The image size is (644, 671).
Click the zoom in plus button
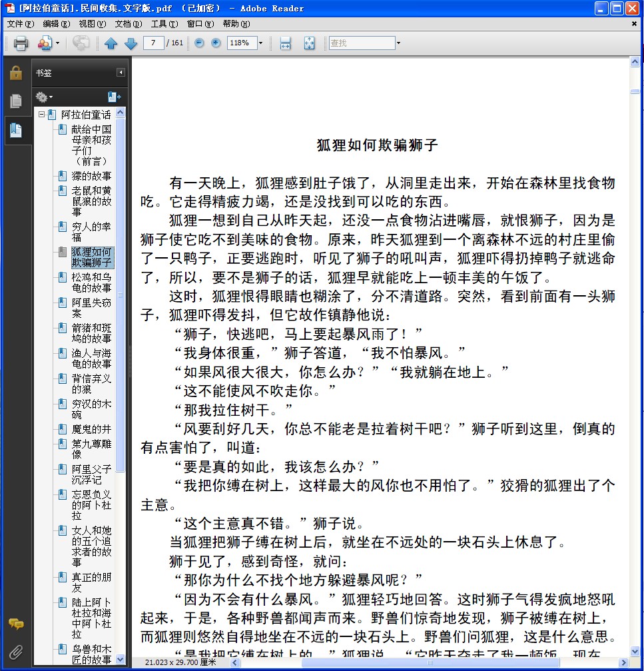tap(216, 43)
